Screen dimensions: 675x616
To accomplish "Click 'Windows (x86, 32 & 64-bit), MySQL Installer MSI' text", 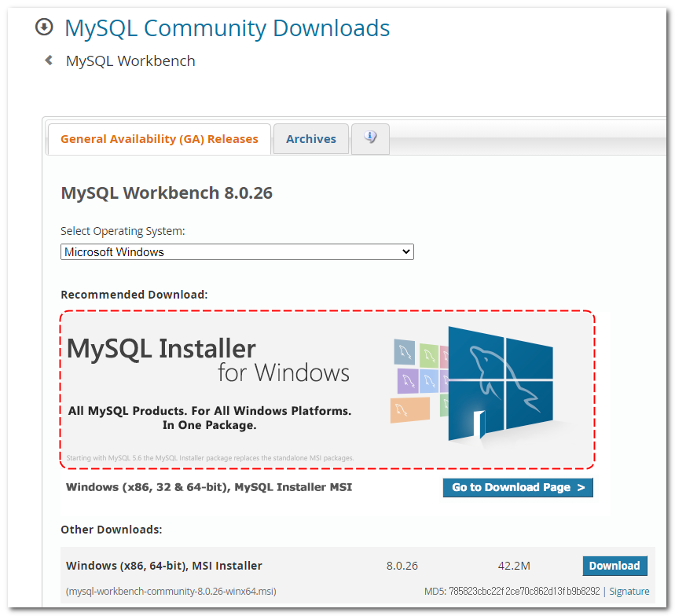I will click(x=209, y=487).
